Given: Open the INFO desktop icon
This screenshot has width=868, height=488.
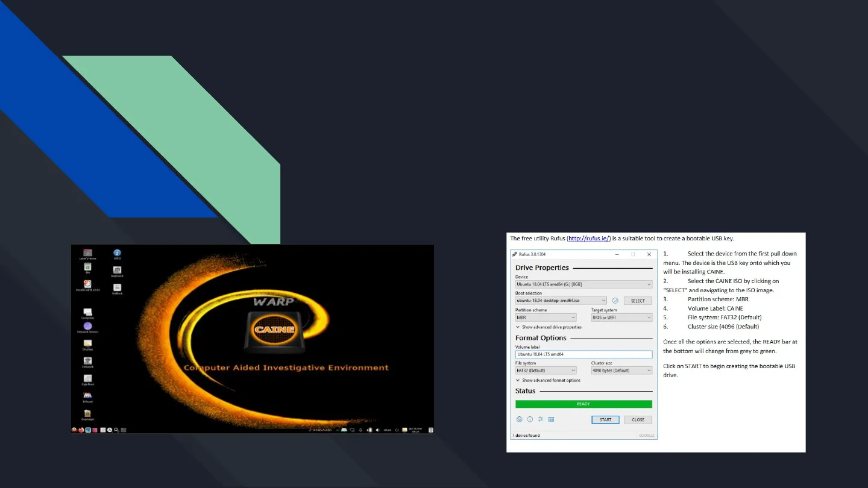Looking at the screenshot, I should (x=117, y=254).
